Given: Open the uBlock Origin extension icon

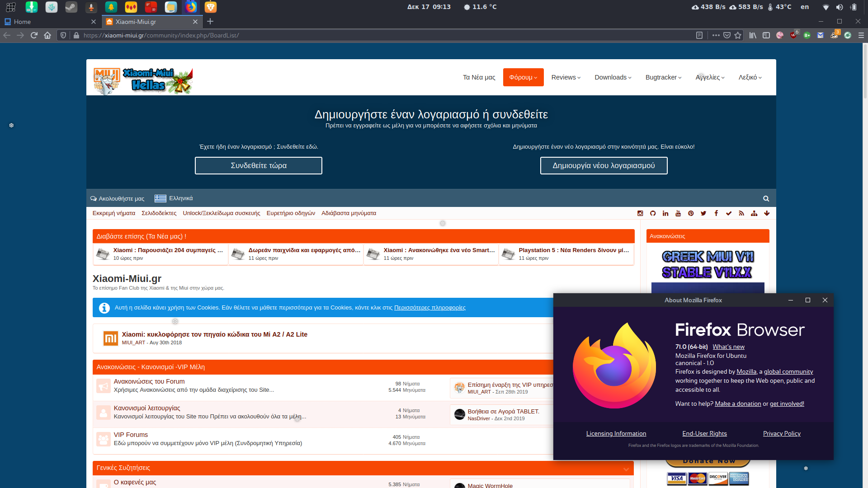Looking at the screenshot, I should pos(793,35).
